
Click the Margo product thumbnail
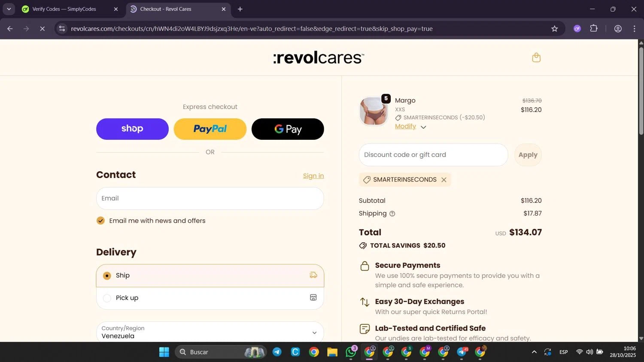pyautogui.click(x=374, y=111)
